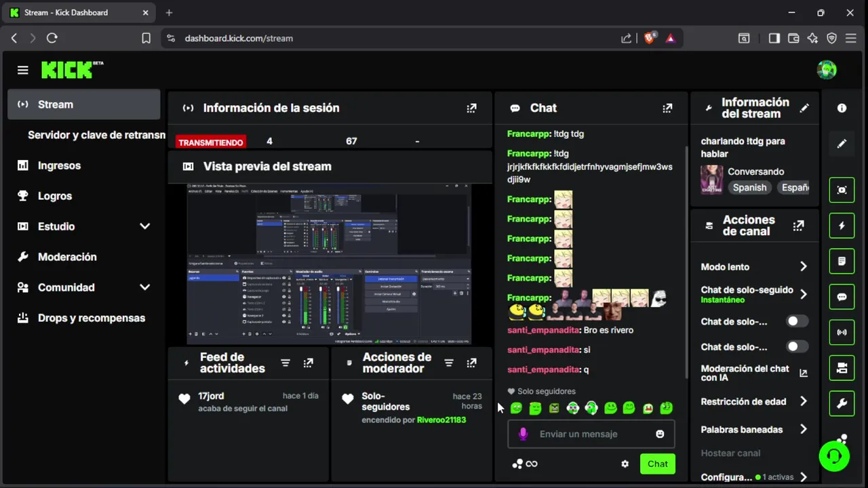Select Stream in the sidebar
This screenshot has width=868, height=488.
click(x=84, y=104)
